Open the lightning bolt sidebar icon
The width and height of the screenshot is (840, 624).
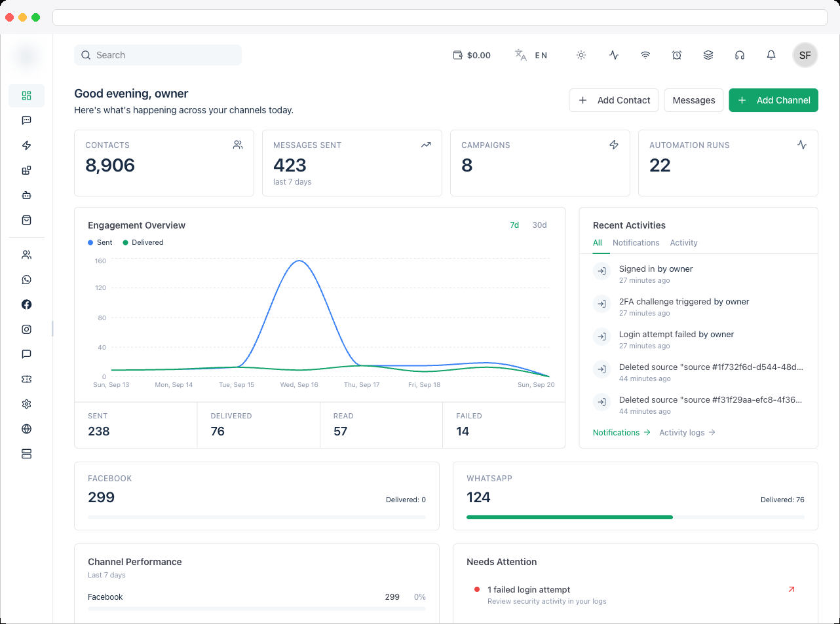tap(26, 145)
